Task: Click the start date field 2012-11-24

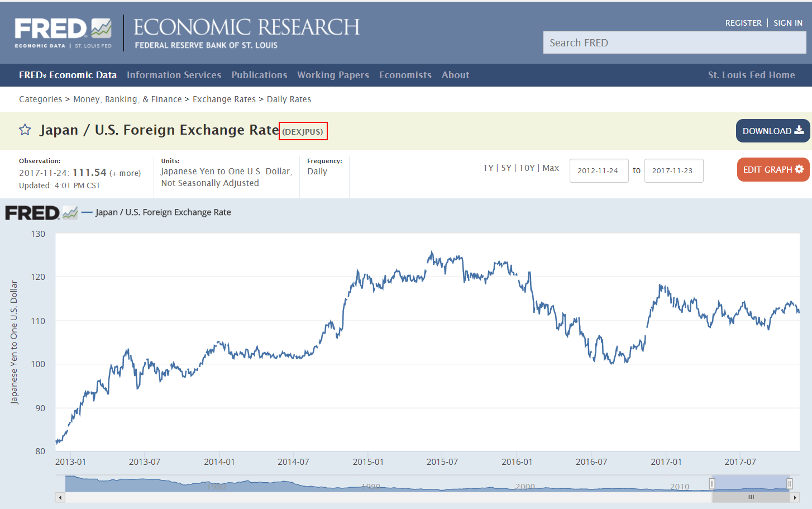Action: pyautogui.click(x=598, y=171)
